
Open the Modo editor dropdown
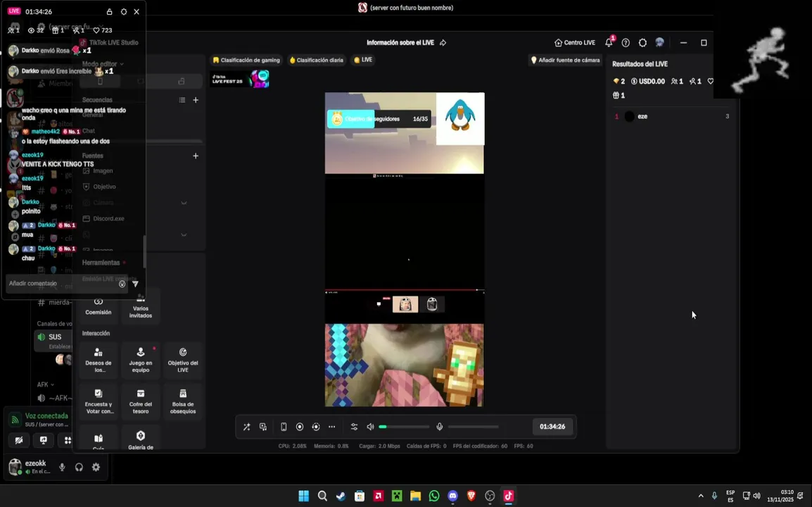pyautogui.click(x=103, y=64)
